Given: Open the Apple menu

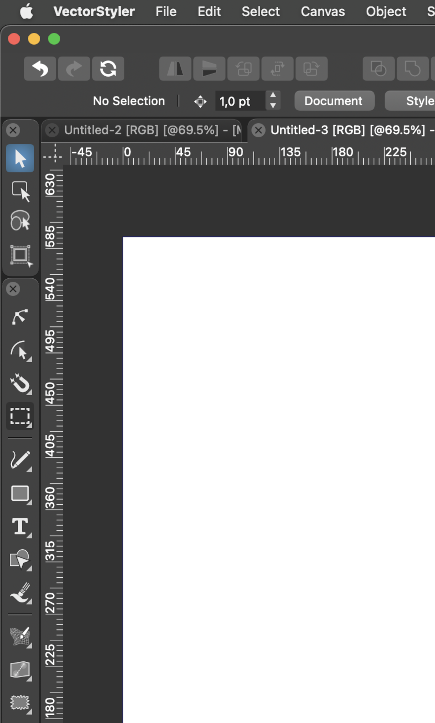Looking at the screenshot, I should tap(27, 12).
